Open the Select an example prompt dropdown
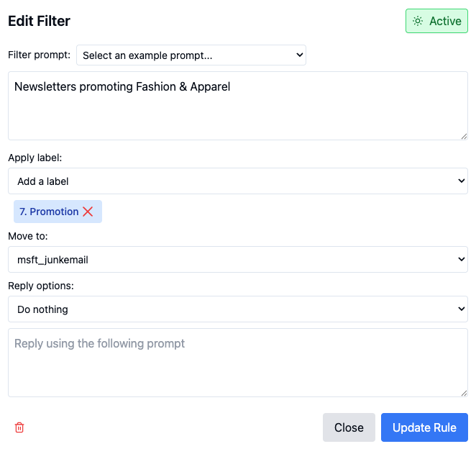This screenshot has width=476, height=449. click(191, 55)
